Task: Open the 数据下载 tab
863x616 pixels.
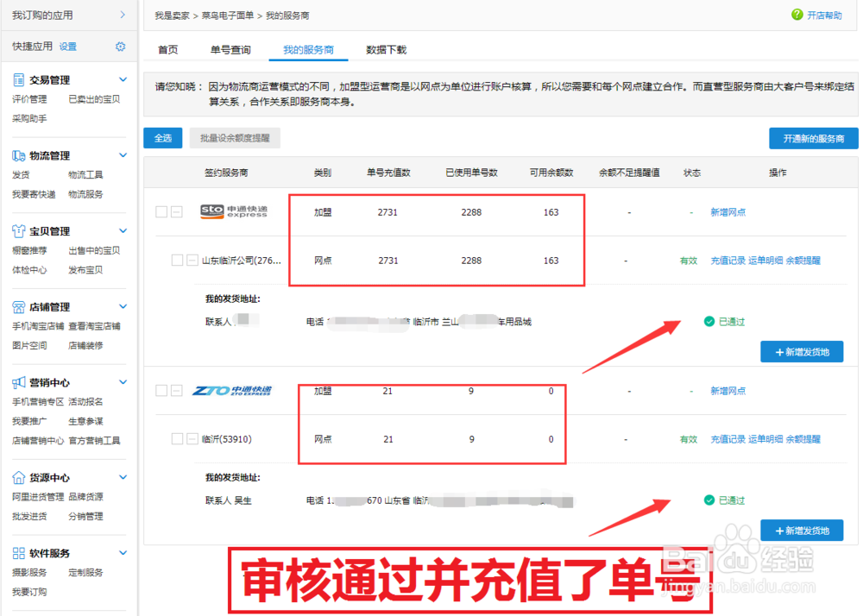Action: tap(385, 49)
